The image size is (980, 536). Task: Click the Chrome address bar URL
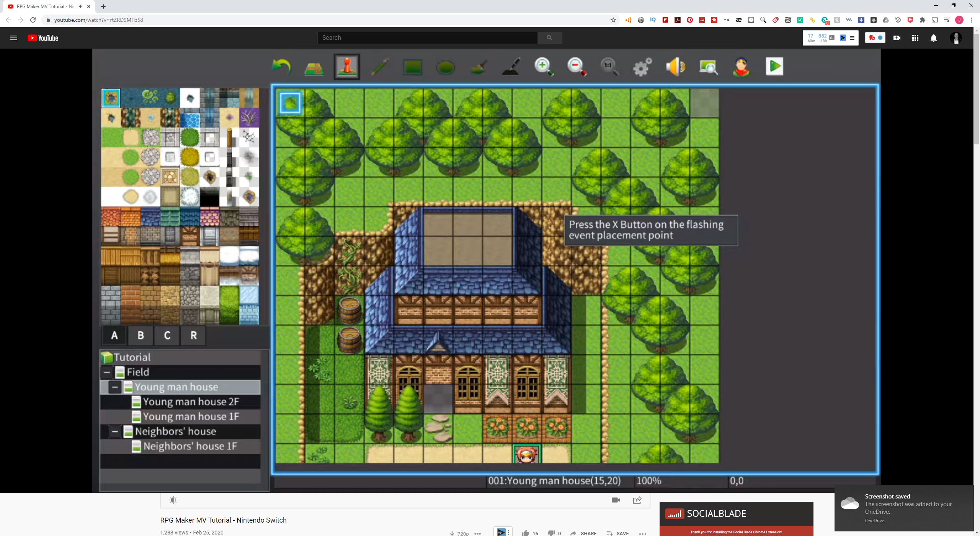[98, 20]
